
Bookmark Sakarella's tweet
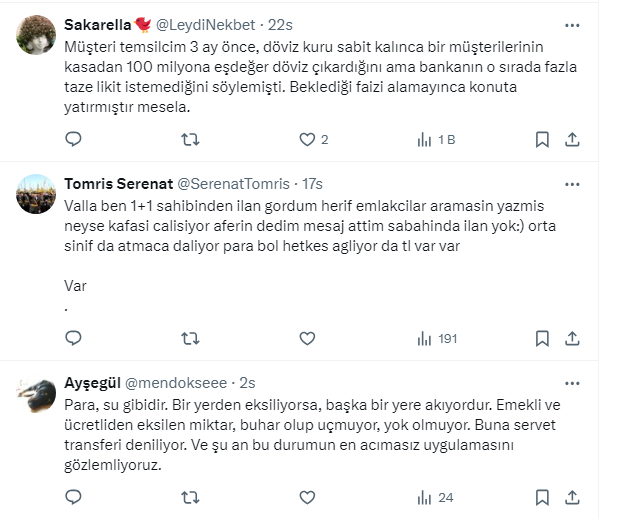[541, 139]
